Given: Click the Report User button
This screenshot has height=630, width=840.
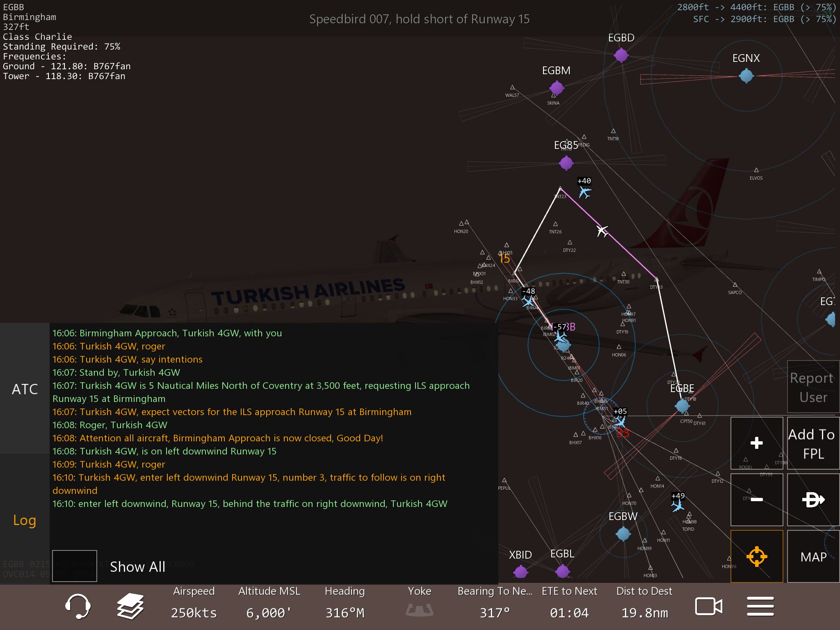Looking at the screenshot, I should tap(813, 387).
